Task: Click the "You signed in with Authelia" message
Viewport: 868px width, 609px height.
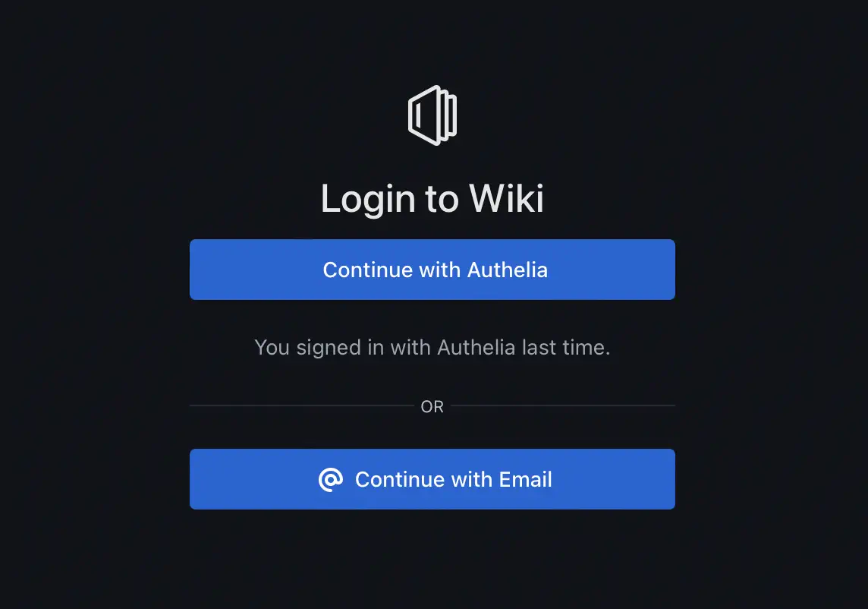Action: point(432,348)
